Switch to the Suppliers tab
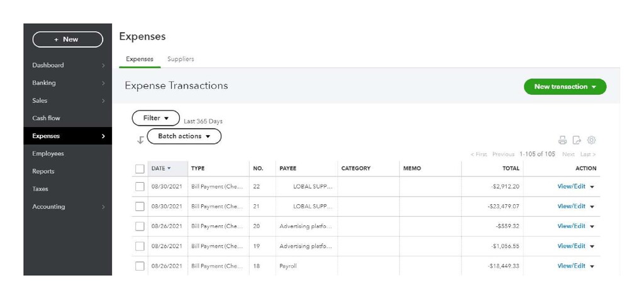The image size is (644, 299). coord(180,59)
